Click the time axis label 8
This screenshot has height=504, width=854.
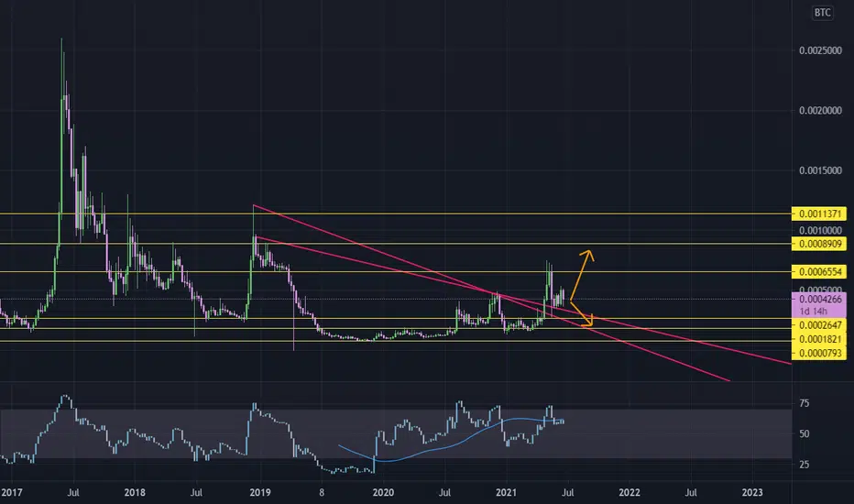pyautogui.click(x=322, y=493)
